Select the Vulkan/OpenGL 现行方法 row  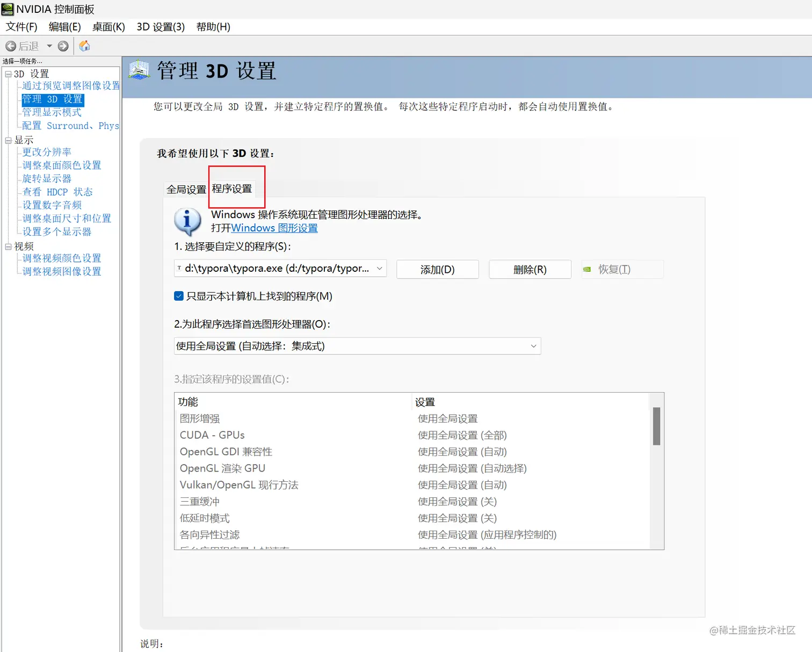tap(412, 486)
